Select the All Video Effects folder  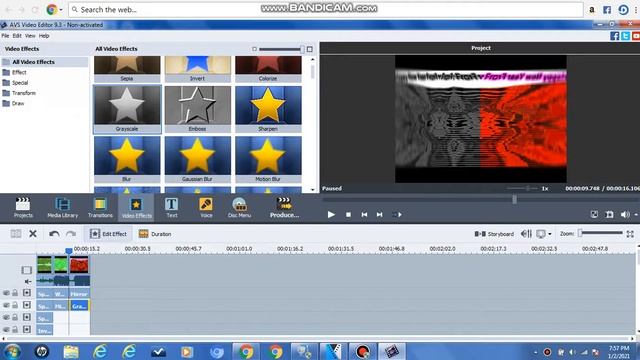click(x=44, y=62)
